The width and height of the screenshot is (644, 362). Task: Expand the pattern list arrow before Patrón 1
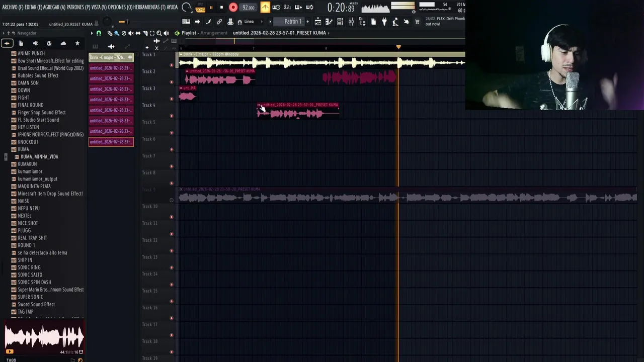pos(270,22)
